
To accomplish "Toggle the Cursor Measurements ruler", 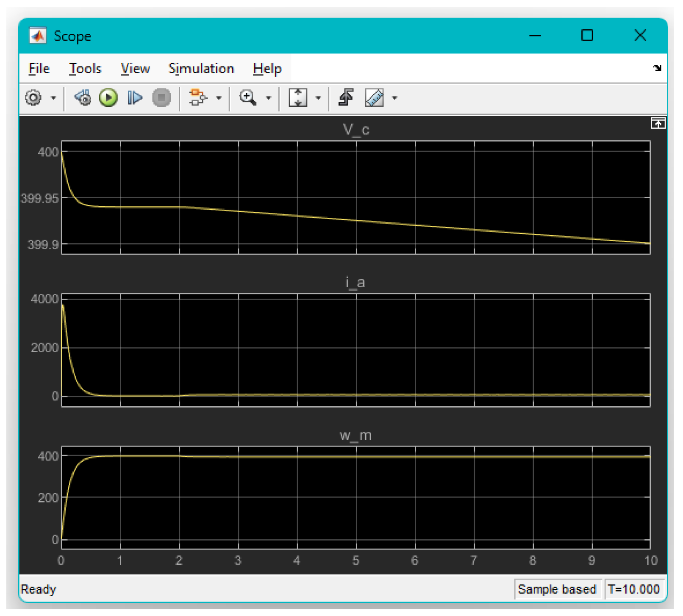I will [x=375, y=98].
